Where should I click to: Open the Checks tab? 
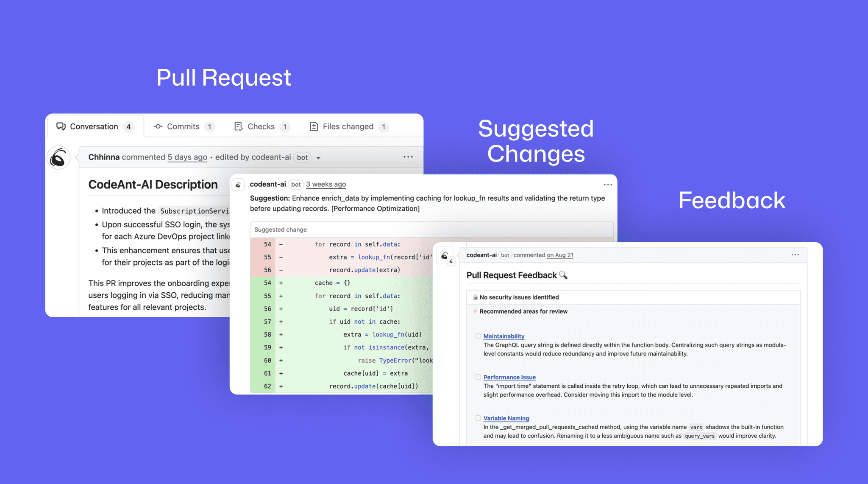coord(261,126)
